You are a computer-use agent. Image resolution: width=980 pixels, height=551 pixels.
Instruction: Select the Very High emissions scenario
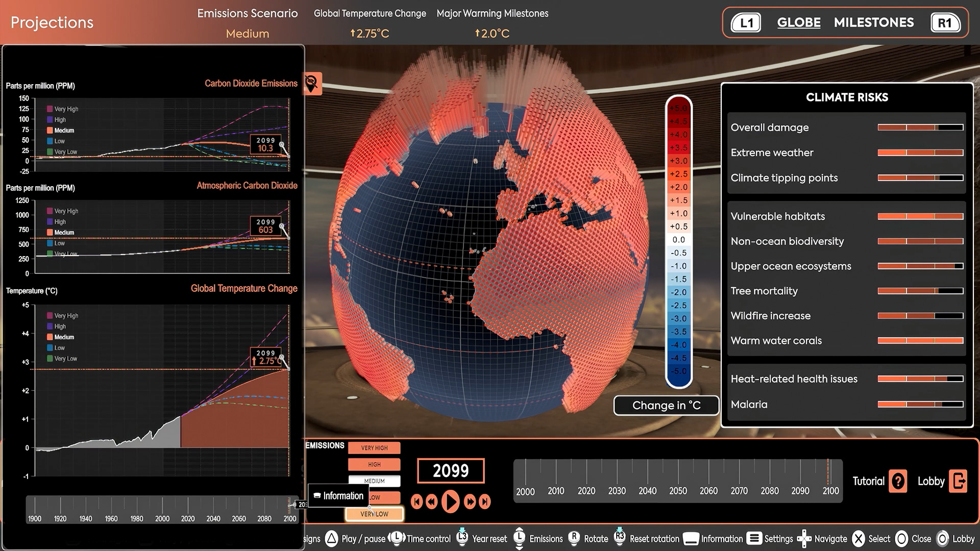click(x=374, y=448)
